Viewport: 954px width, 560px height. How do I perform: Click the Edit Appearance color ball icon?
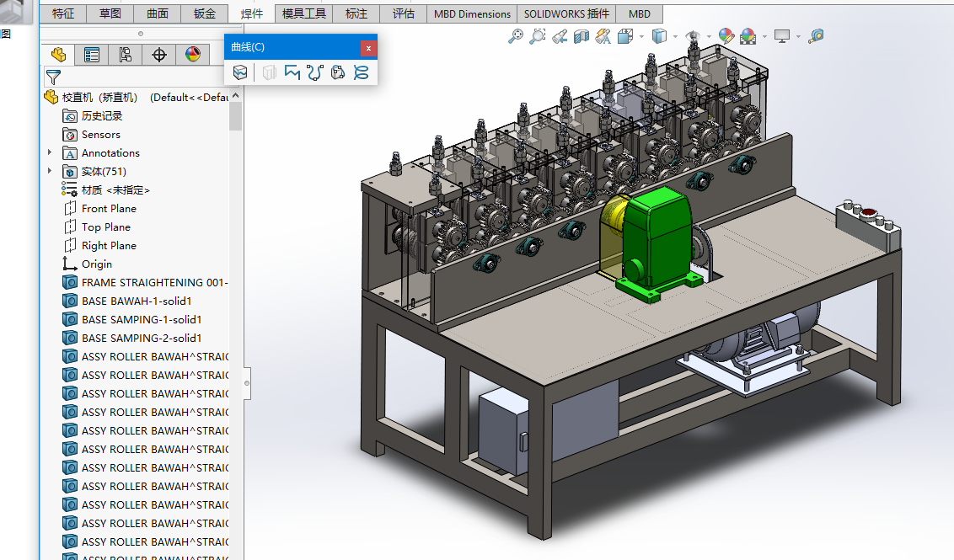pos(726,36)
